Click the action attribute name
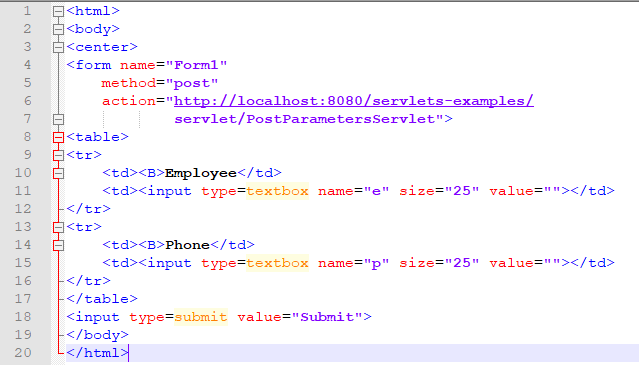639x365 pixels. point(129,101)
